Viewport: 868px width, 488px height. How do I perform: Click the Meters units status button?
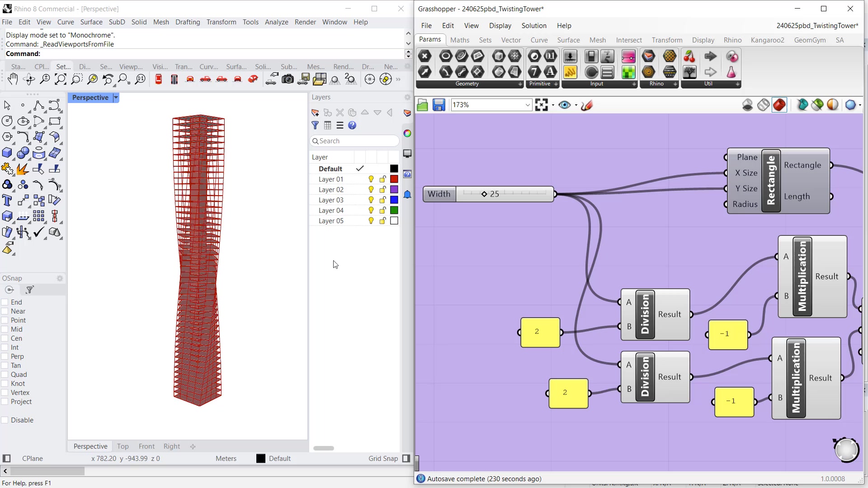coord(226,459)
